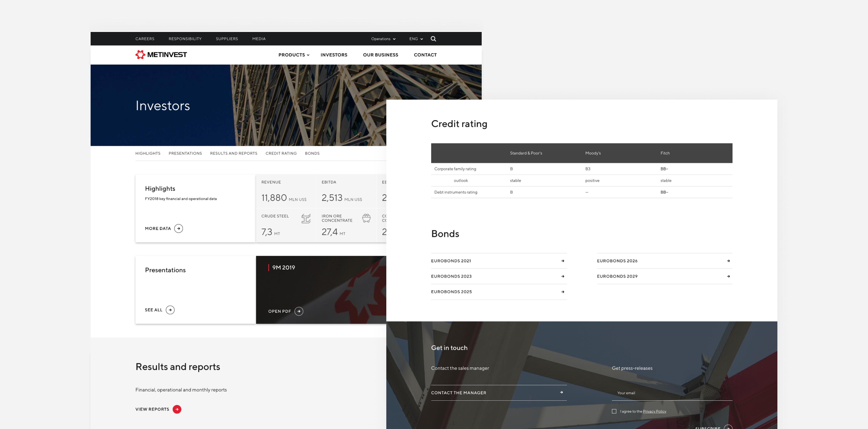The image size is (868, 429).
Task: Open the Privacy Policy link
Action: coord(654,412)
